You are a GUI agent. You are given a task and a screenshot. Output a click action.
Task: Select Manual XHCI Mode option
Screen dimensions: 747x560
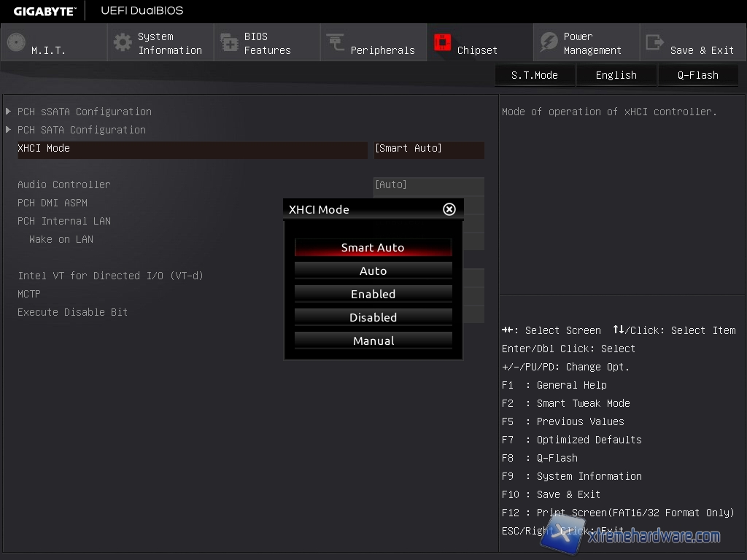373,341
